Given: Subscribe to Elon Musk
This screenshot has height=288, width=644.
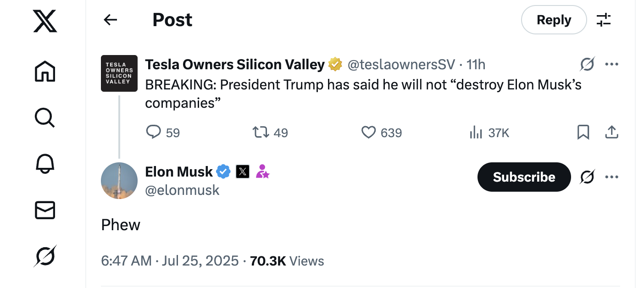Looking at the screenshot, I should click(524, 177).
